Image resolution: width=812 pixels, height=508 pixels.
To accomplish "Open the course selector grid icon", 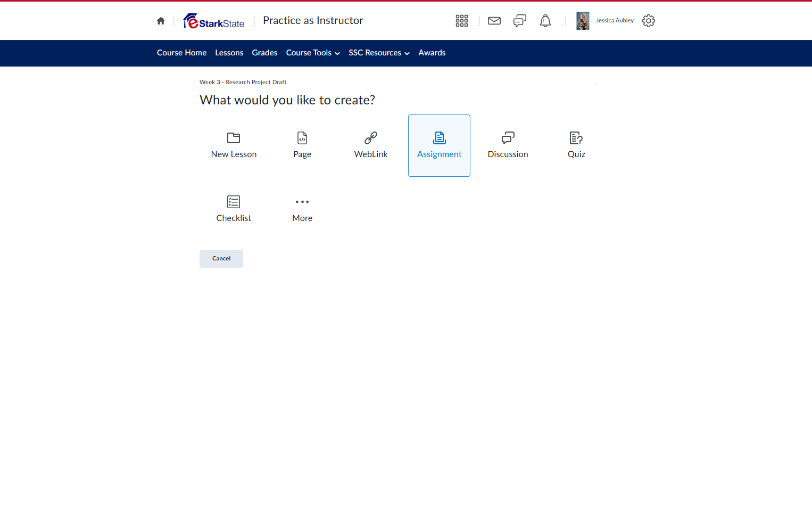I will (462, 21).
